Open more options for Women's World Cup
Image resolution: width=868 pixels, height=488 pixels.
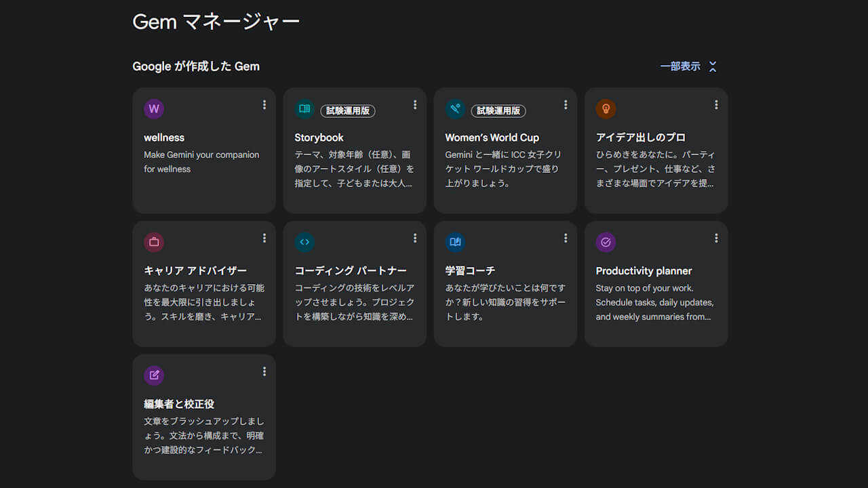[566, 105]
